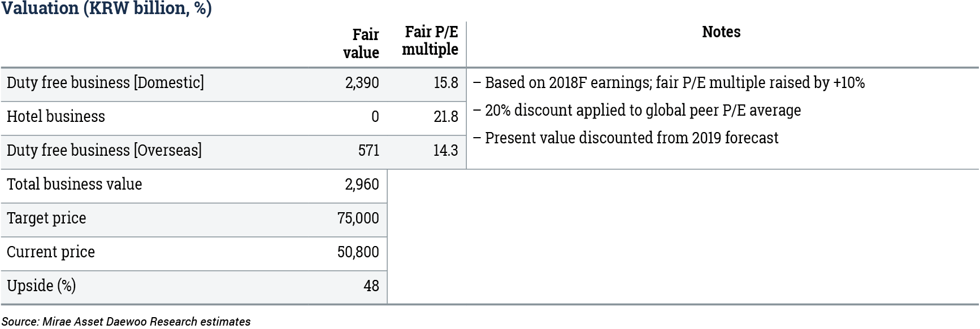The width and height of the screenshot is (980, 329).
Task: Click the 571 fair value cell
Action: (x=368, y=151)
